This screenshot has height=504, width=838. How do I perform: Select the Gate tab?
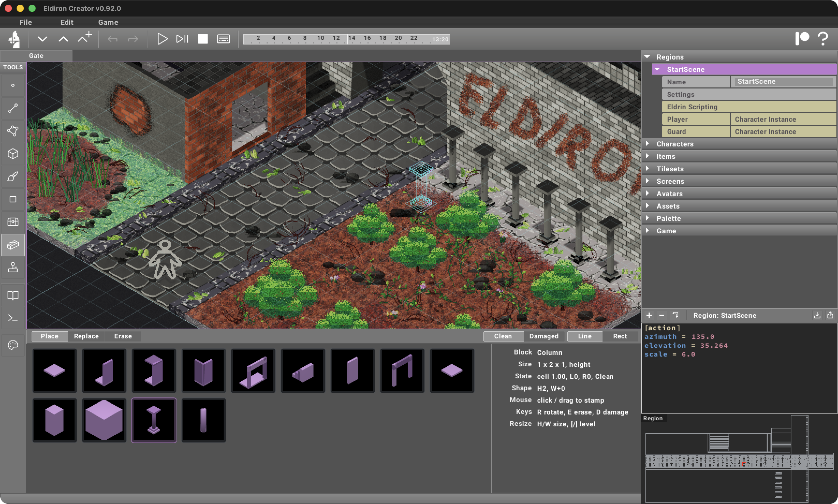(36, 56)
